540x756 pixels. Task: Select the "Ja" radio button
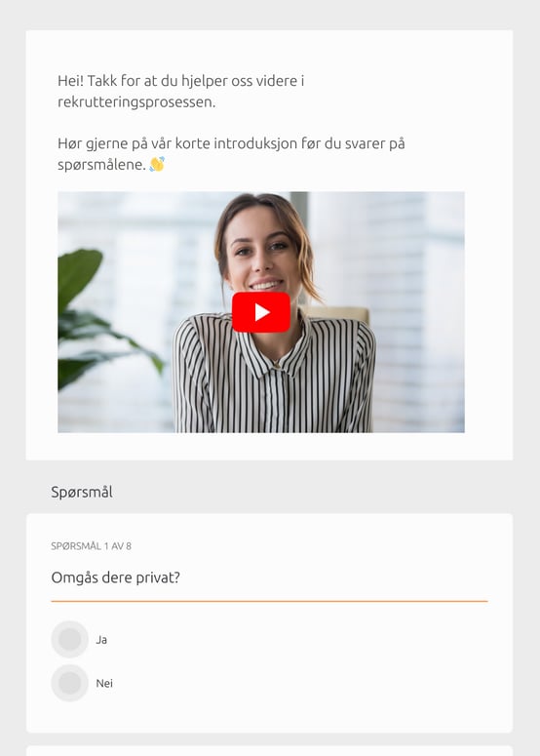70,639
